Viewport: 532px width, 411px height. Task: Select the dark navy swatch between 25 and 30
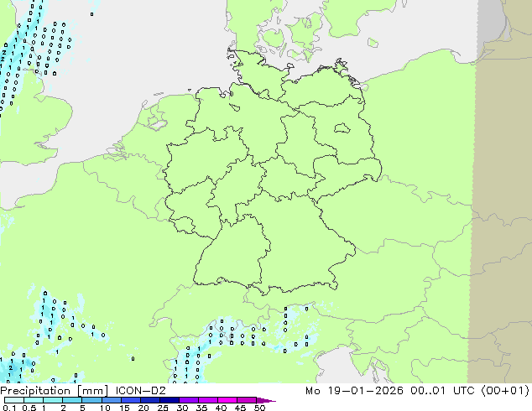170,400
